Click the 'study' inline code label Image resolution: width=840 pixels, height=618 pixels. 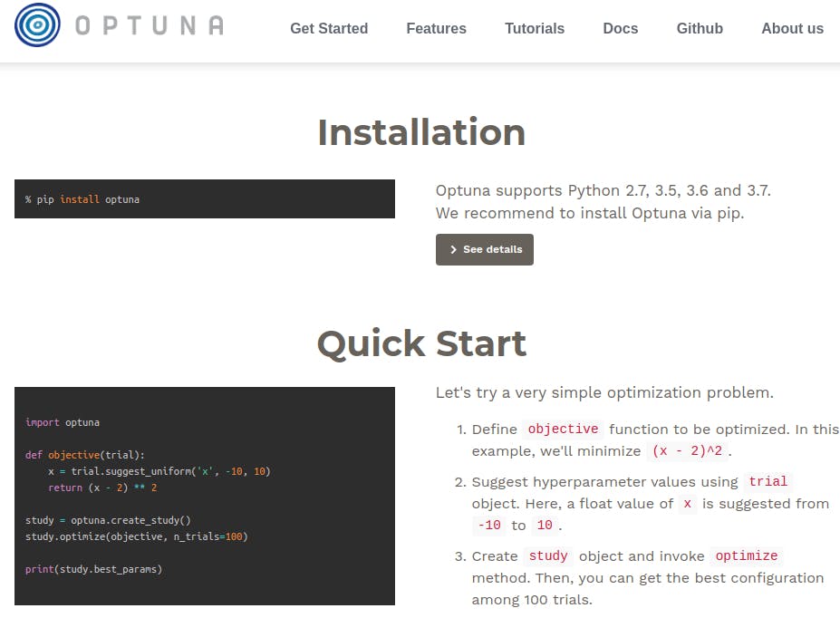click(548, 556)
